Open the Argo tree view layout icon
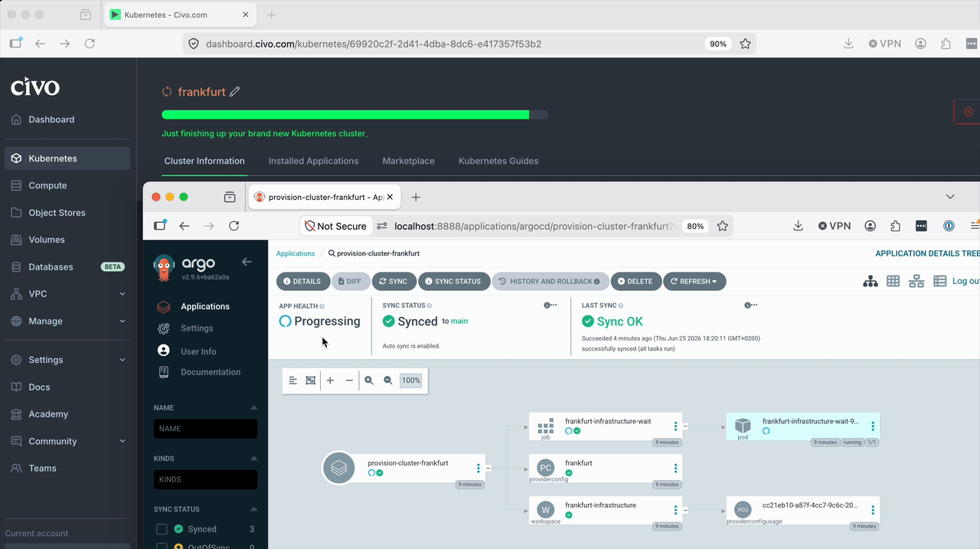This screenshot has height=549, width=980. [x=871, y=281]
